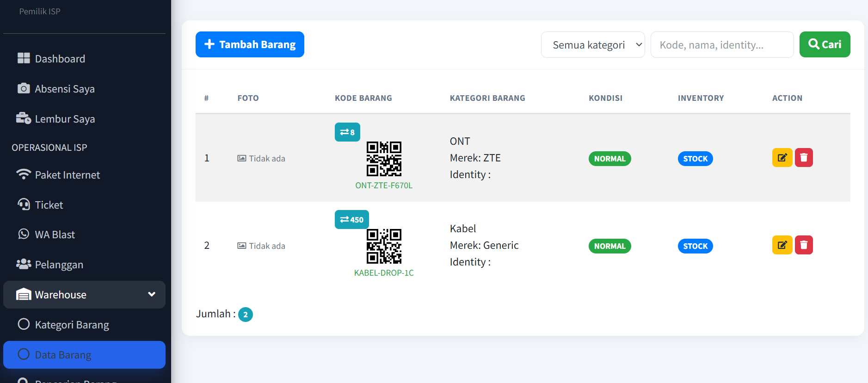868x383 pixels.
Task: Click the NORMAL badge in ONT row
Action: (609, 159)
